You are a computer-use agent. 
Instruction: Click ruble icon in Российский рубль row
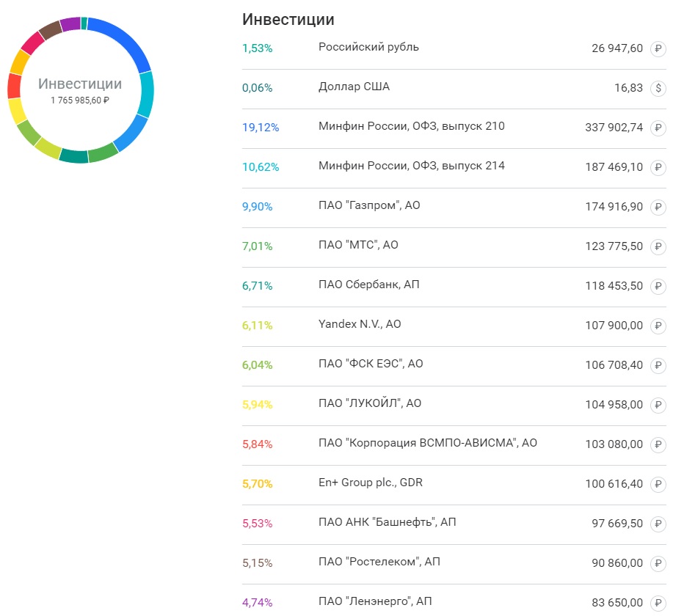pos(658,48)
